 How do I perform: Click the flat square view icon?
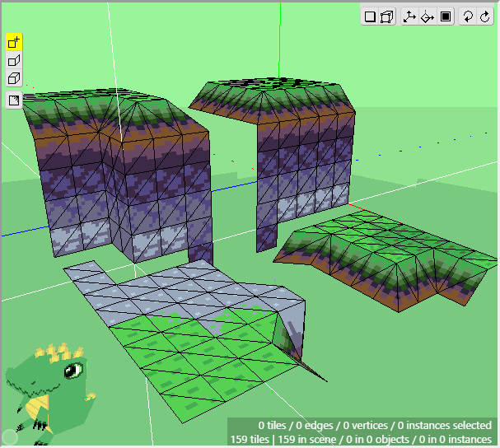pyautogui.click(x=370, y=16)
